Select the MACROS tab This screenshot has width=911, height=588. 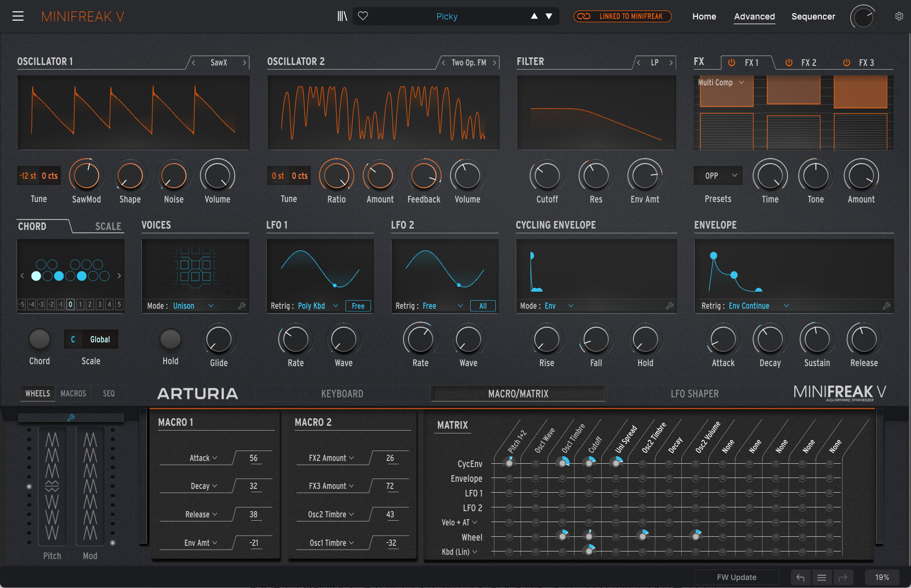[73, 394]
